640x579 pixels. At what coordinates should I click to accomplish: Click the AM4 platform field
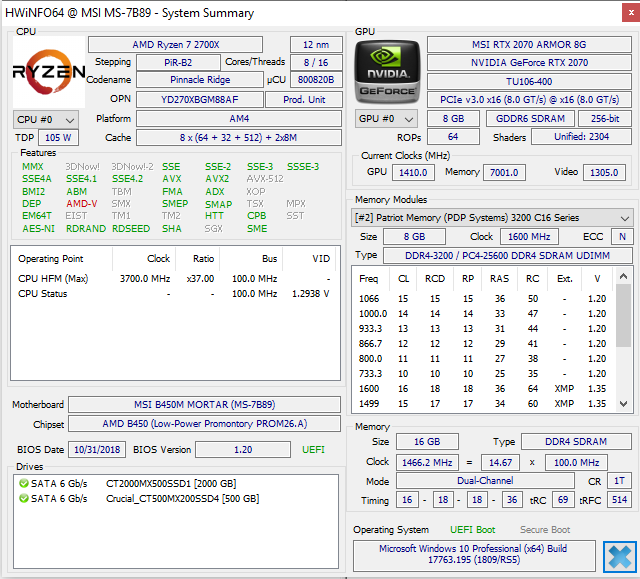pyautogui.click(x=239, y=118)
